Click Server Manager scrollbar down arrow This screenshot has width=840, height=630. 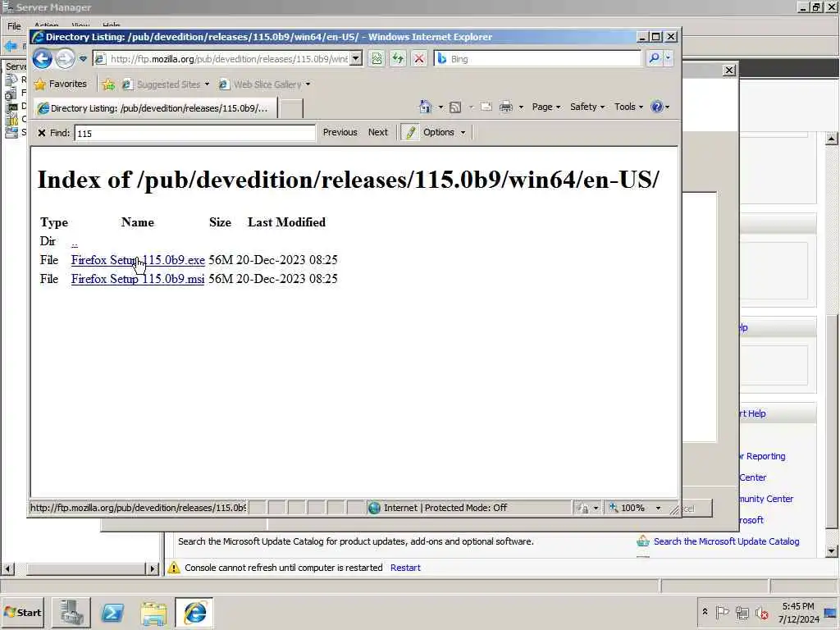tap(831, 551)
